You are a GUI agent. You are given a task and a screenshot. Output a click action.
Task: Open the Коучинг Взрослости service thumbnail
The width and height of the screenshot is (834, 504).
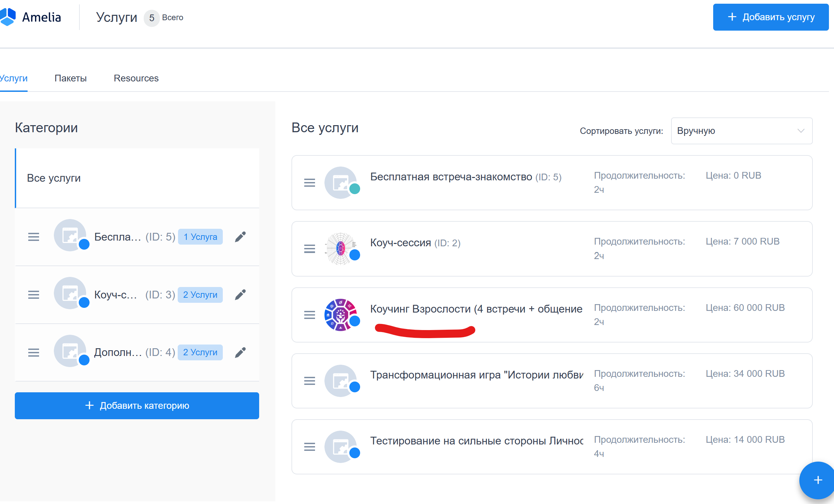[x=340, y=315]
